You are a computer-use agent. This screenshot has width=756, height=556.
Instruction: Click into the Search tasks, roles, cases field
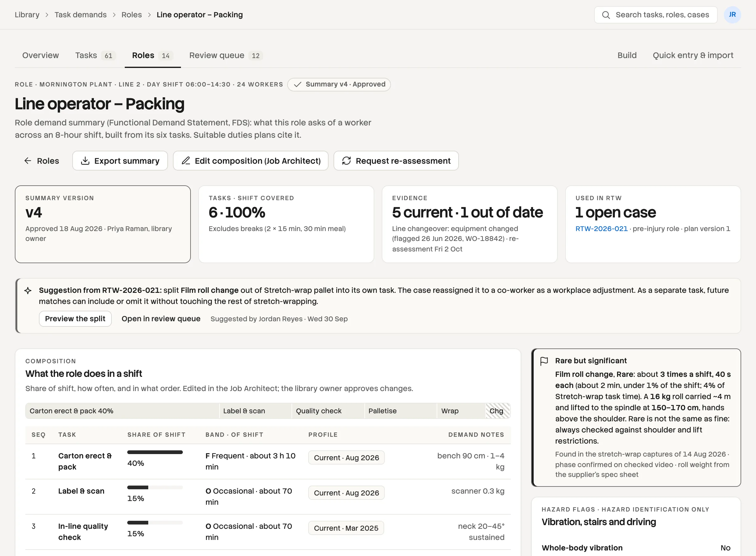[x=655, y=15]
